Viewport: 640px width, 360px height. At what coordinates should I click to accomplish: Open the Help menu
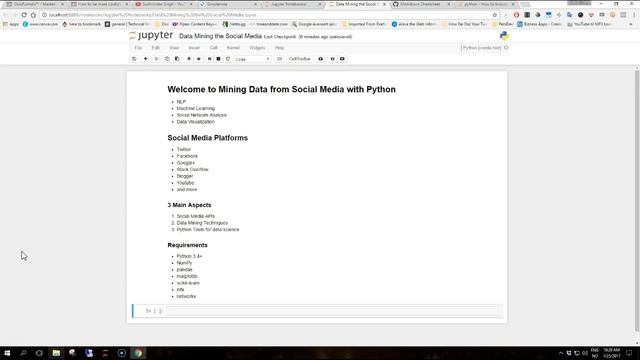pyautogui.click(x=279, y=48)
